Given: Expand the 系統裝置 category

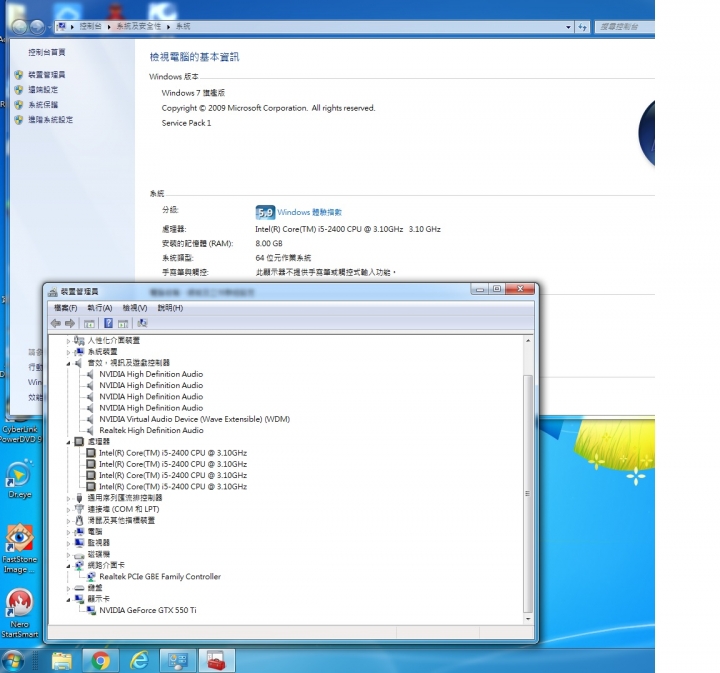Looking at the screenshot, I should pos(68,352).
